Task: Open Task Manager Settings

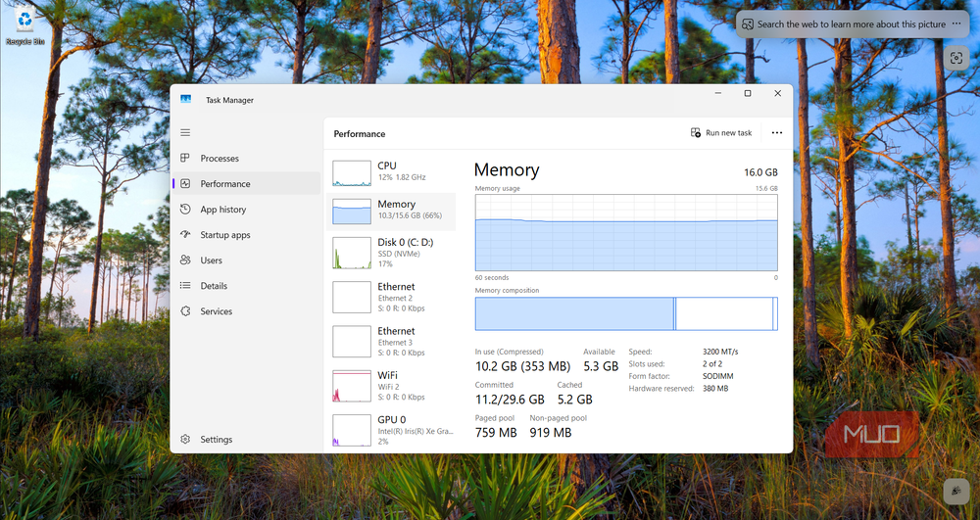Action: pyautogui.click(x=246, y=440)
